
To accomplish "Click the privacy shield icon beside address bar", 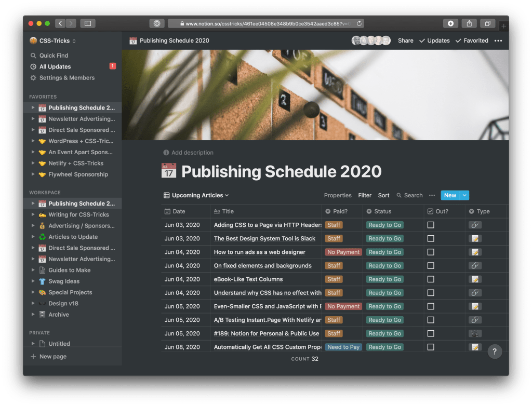I will coord(157,23).
